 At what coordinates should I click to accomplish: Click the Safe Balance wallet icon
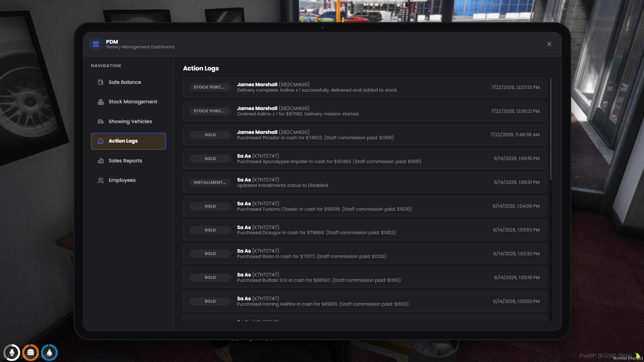100,82
